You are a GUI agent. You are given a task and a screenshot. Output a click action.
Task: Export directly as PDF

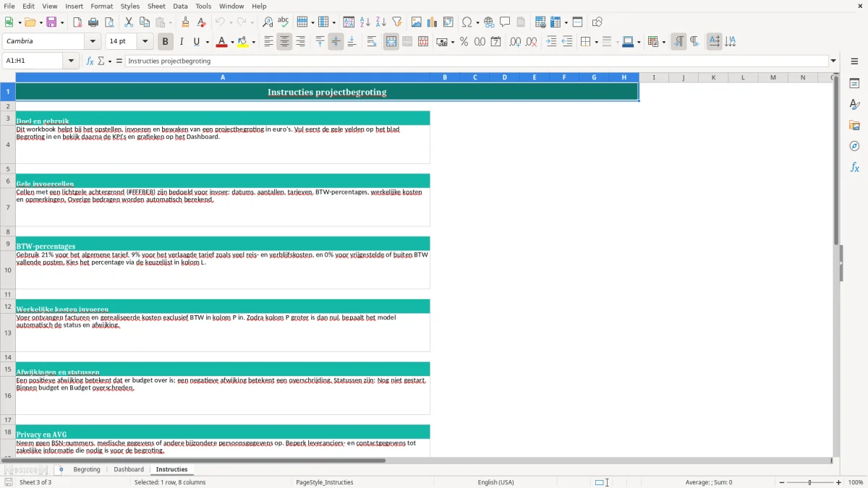[77, 22]
